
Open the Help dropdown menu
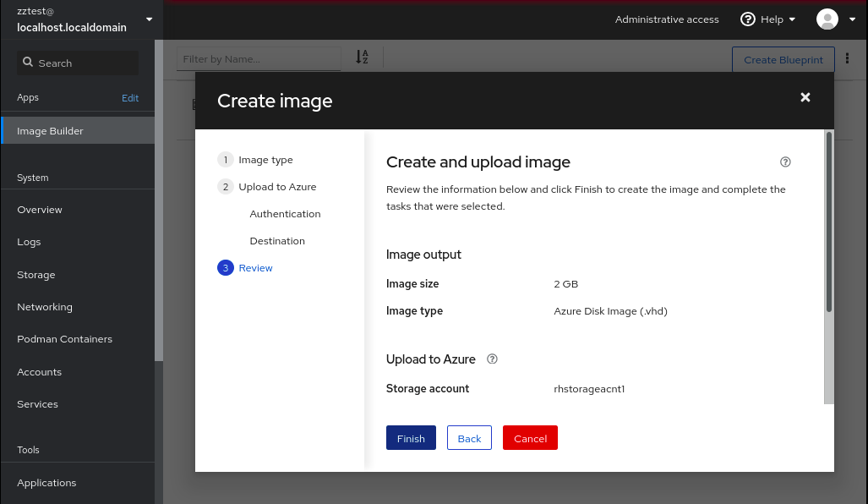pos(768,19)
